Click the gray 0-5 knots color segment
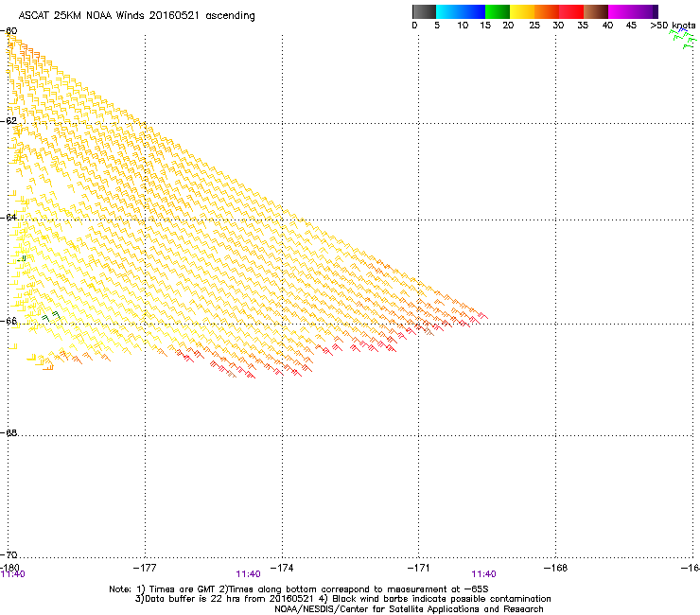The height and width of the screenshot is (615, 700). (424, 11)
